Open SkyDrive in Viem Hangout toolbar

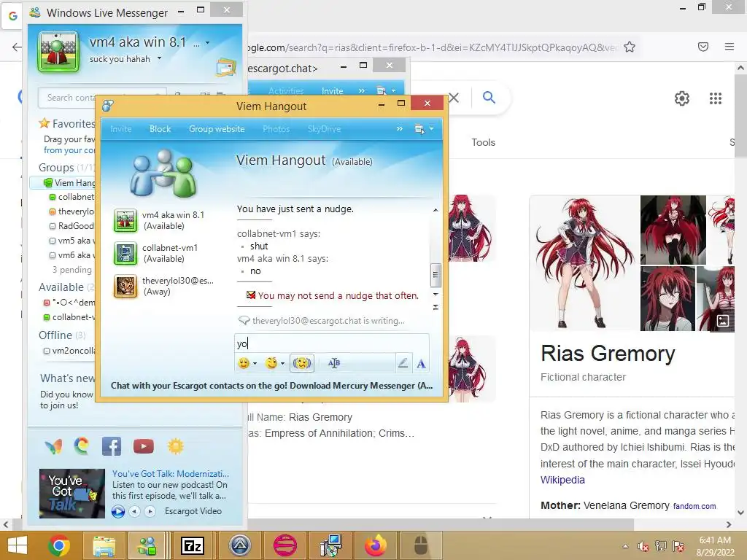click(x=324, y=129)
